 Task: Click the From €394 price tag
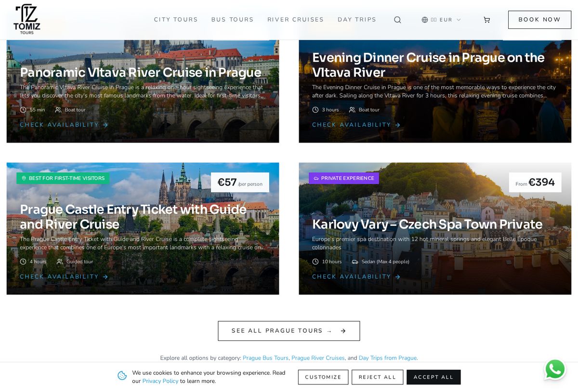pos(535,183)
